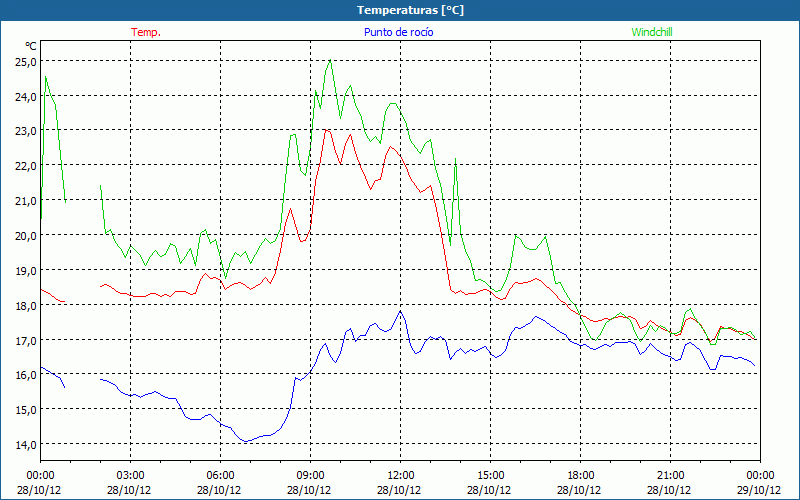Click the 16,0 y-axis value
This screenshot has height=500, width=800.
tap(27, 375)
